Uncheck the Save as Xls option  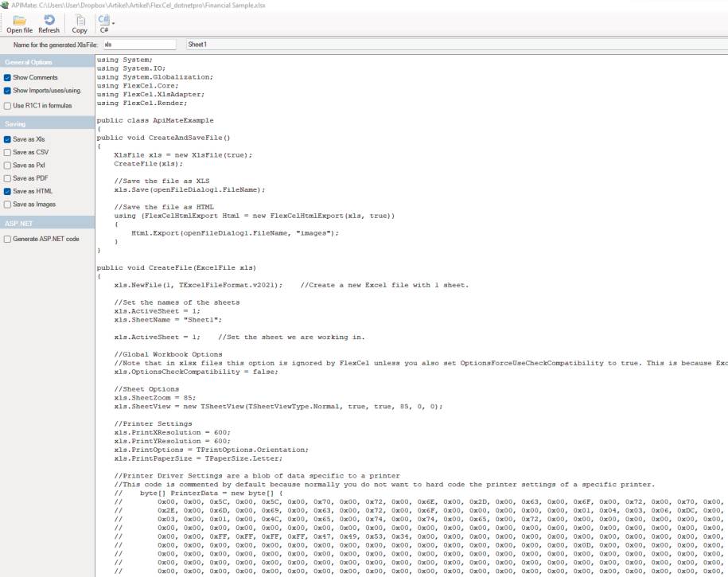click(7, 139)
